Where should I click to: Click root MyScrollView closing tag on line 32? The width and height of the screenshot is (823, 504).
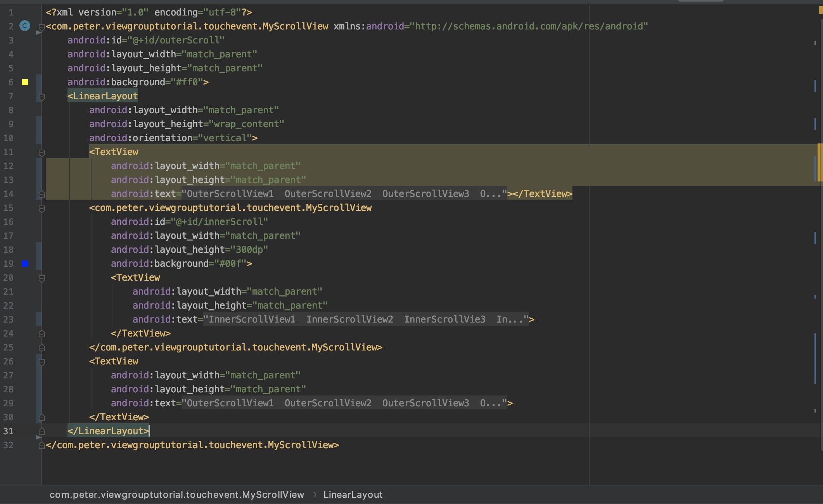192,445
